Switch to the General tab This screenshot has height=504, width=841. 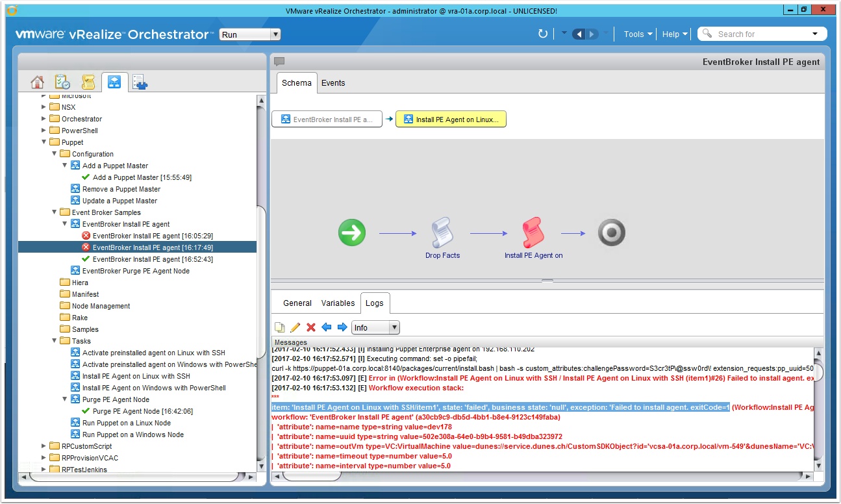click(297, 303)
